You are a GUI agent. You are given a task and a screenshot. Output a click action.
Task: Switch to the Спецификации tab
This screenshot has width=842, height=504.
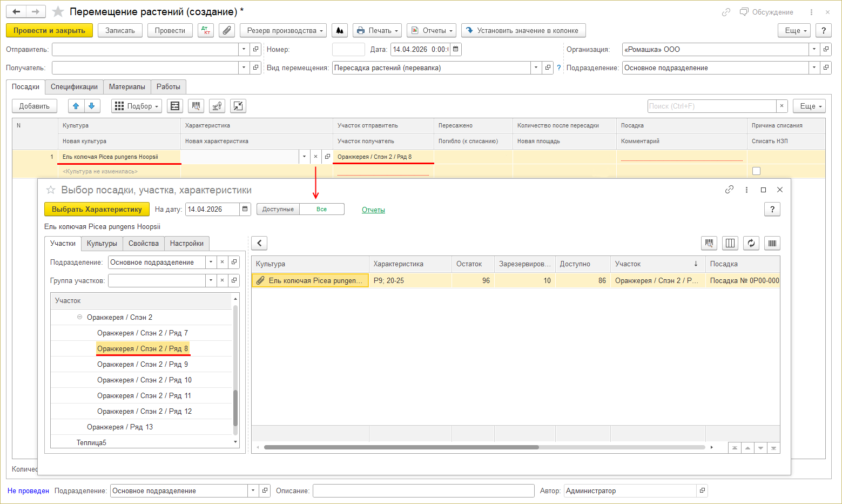74,87
